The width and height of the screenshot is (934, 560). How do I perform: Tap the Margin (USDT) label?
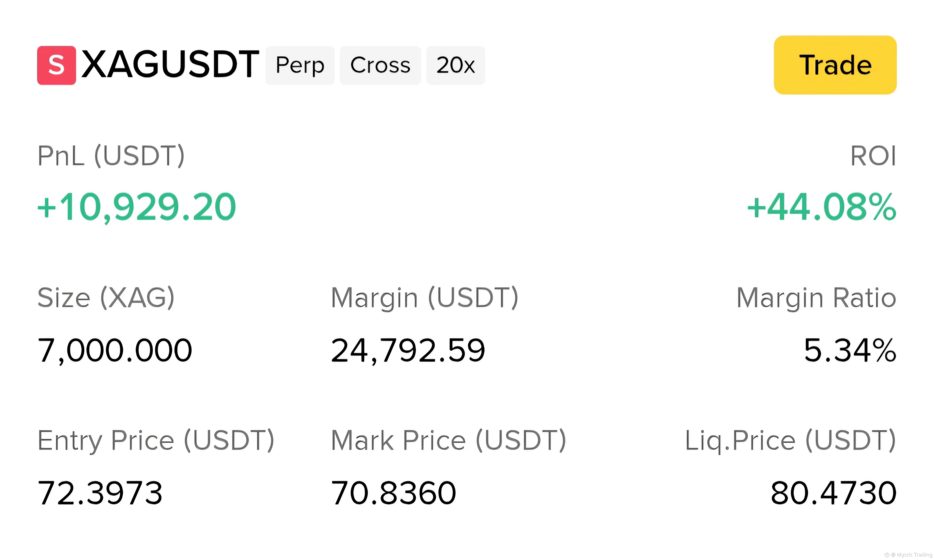click(x=425, y=298)
